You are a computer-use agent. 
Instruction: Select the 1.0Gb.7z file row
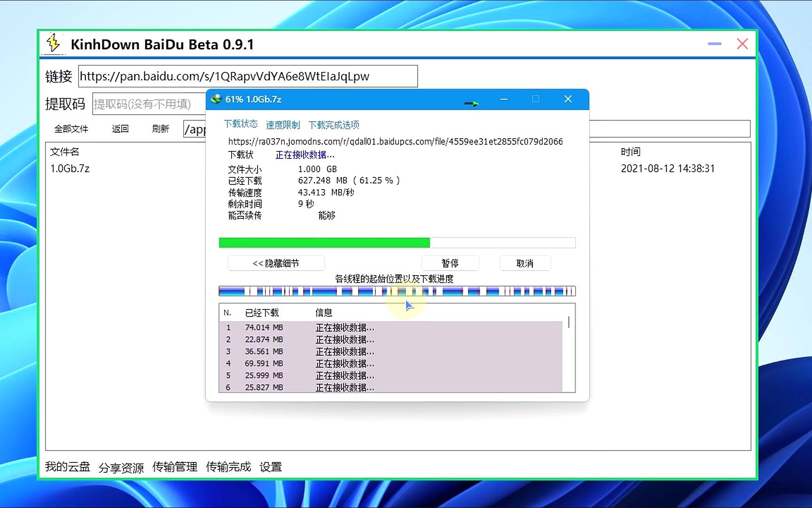pos(70,168)
